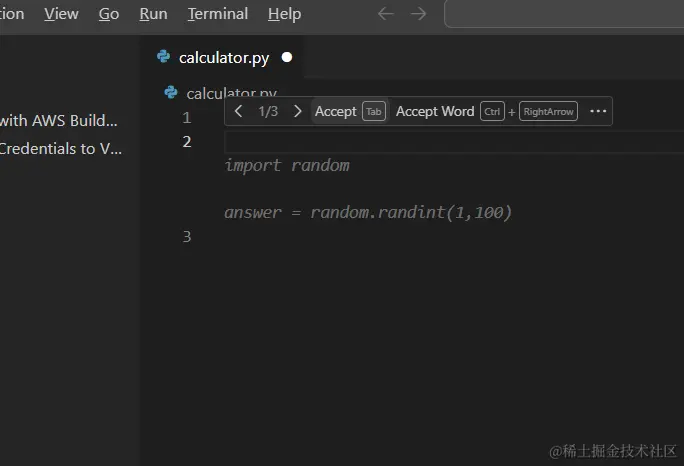Select the calculator.py editor tab
The height and width of the screenshot is (466, 684).
(x=223, y=57)
